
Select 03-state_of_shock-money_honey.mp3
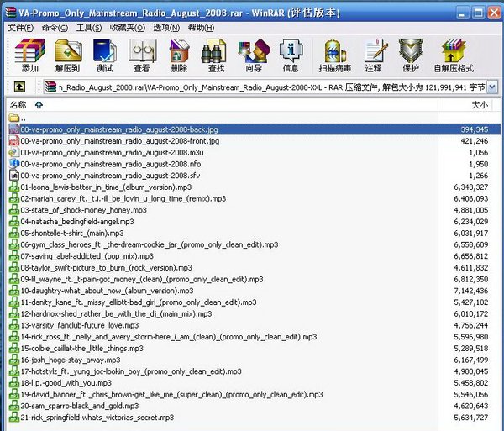click(x=83, y=210)
